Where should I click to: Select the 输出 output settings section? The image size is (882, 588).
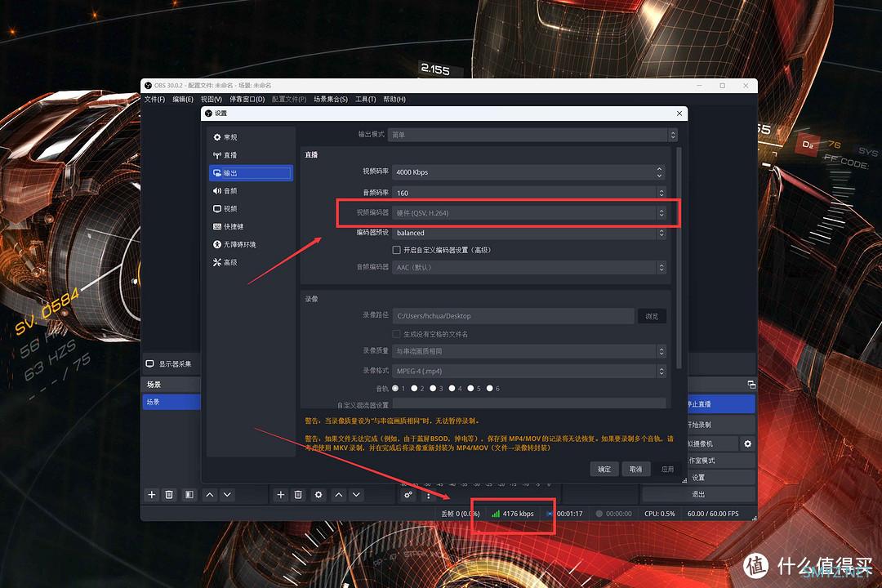click(251, 173)
